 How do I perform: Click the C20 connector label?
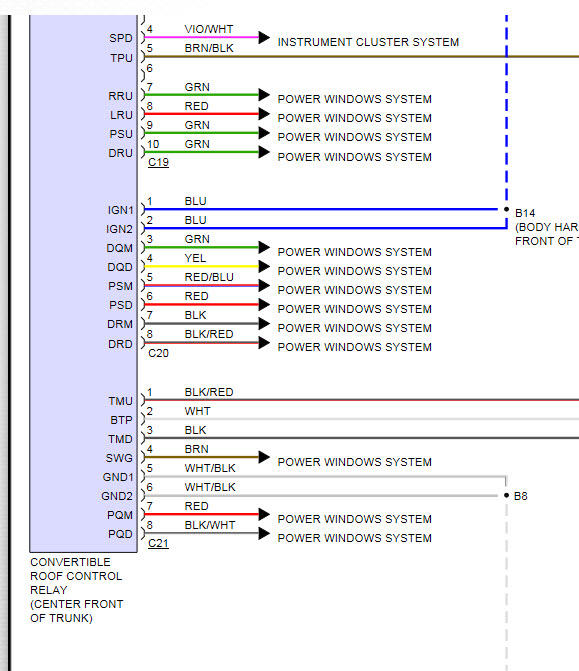coord(158,353)
